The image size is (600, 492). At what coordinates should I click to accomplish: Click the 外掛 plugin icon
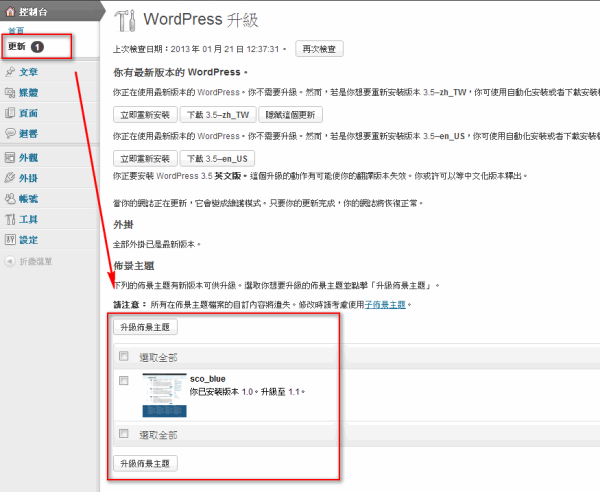click(x=10, y=178)
